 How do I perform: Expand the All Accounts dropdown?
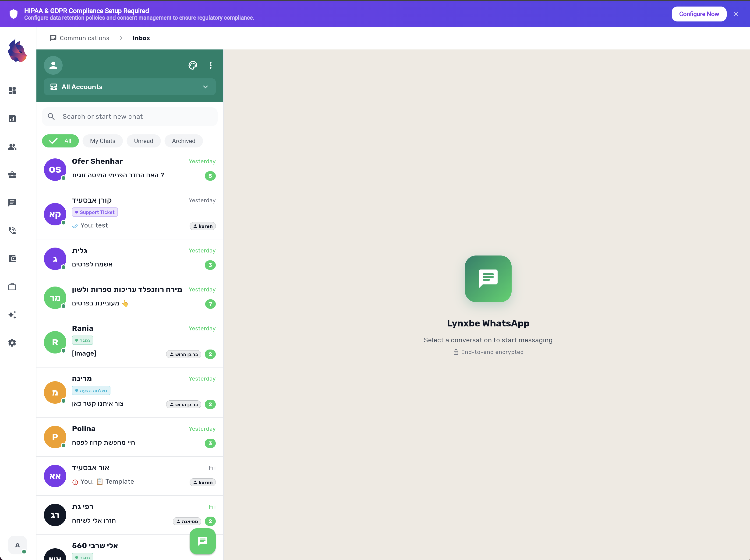point(130,87)
